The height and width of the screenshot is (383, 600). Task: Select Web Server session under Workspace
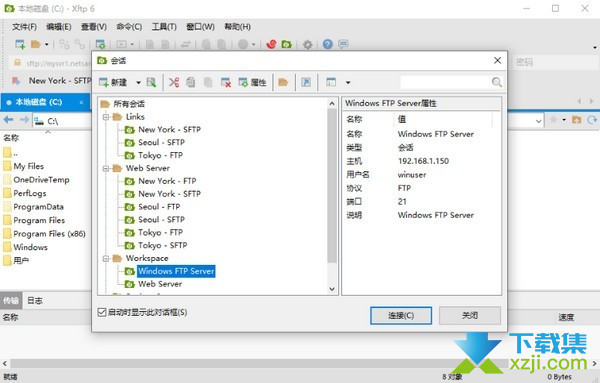160,284
